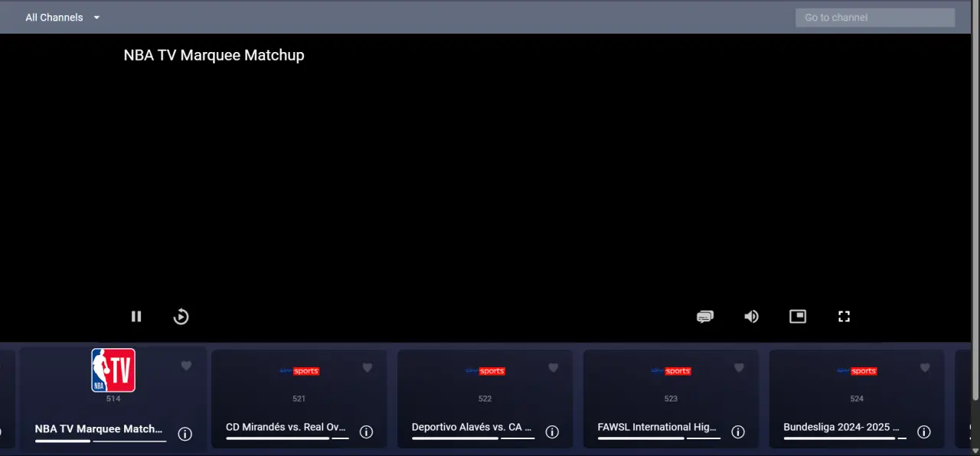The height and width of the screenshot is (456, 980).
Task: Click progress bar under Bundesliga card
Action: pyautogui.click(x=845, y=438)
